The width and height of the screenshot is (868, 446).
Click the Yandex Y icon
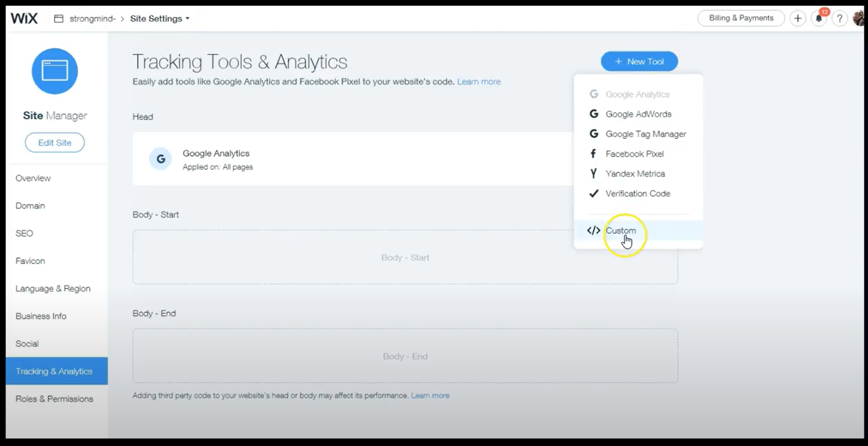tap(593, 174)
